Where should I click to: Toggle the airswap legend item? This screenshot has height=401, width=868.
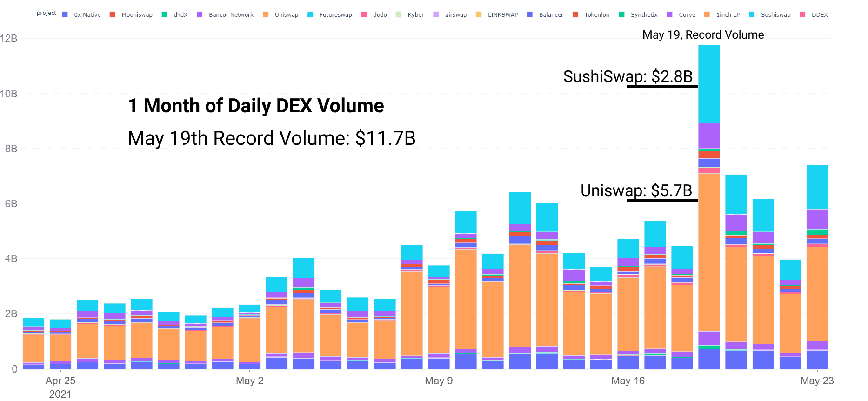coord(450,14)
